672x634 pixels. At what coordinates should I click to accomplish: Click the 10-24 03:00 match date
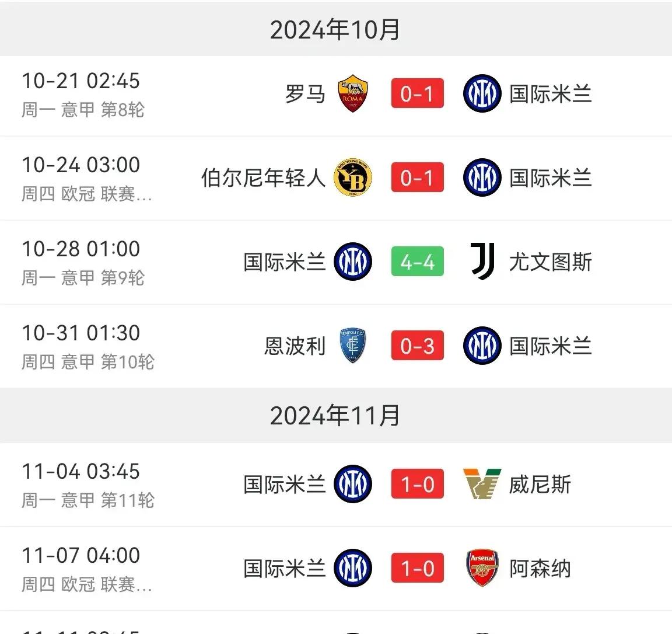(81, 165)
